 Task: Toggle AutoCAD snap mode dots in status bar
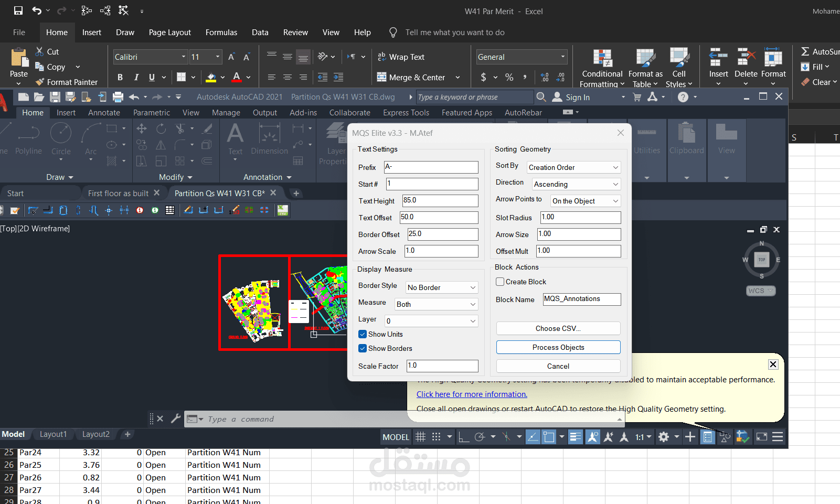click(x=436, y=437)
